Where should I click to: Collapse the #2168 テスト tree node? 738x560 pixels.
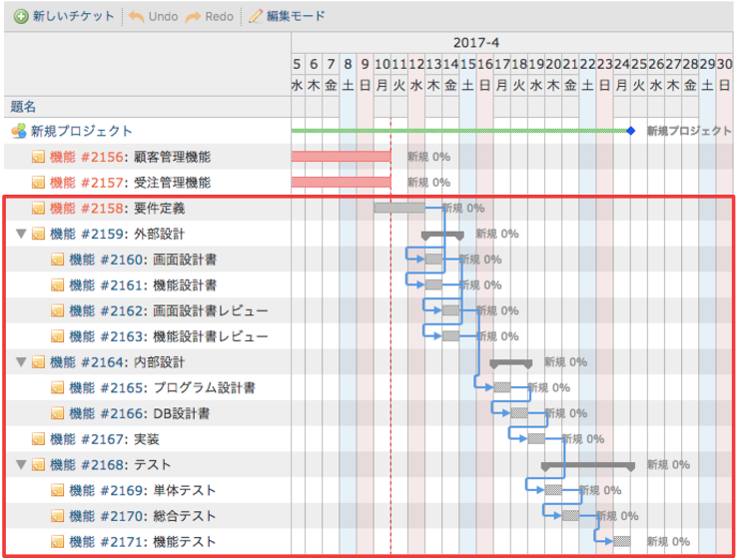[21, 465]
